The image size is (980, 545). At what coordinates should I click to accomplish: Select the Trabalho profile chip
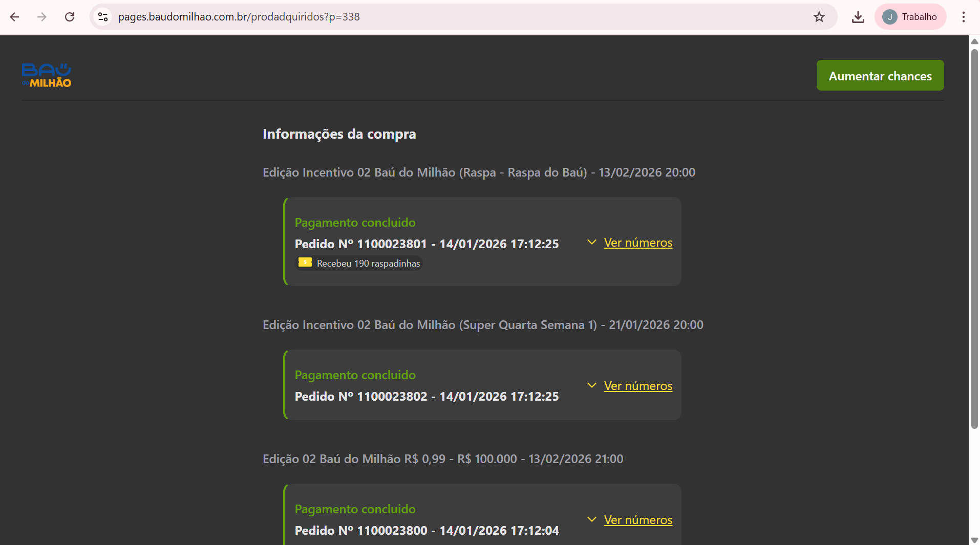click(911, 16)
